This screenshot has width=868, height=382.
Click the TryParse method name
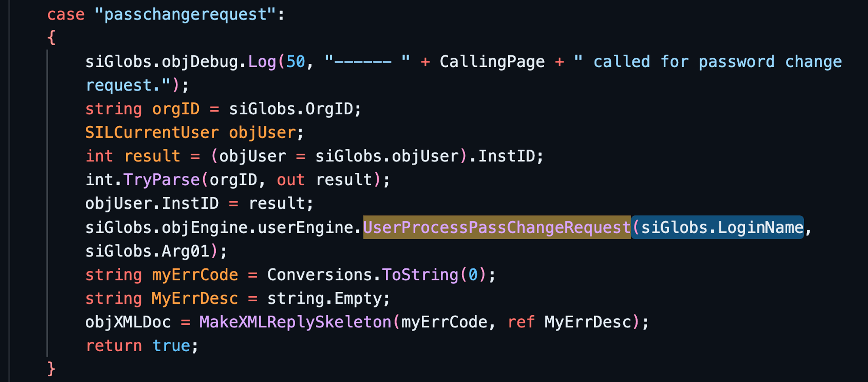(x=161, y=180)
